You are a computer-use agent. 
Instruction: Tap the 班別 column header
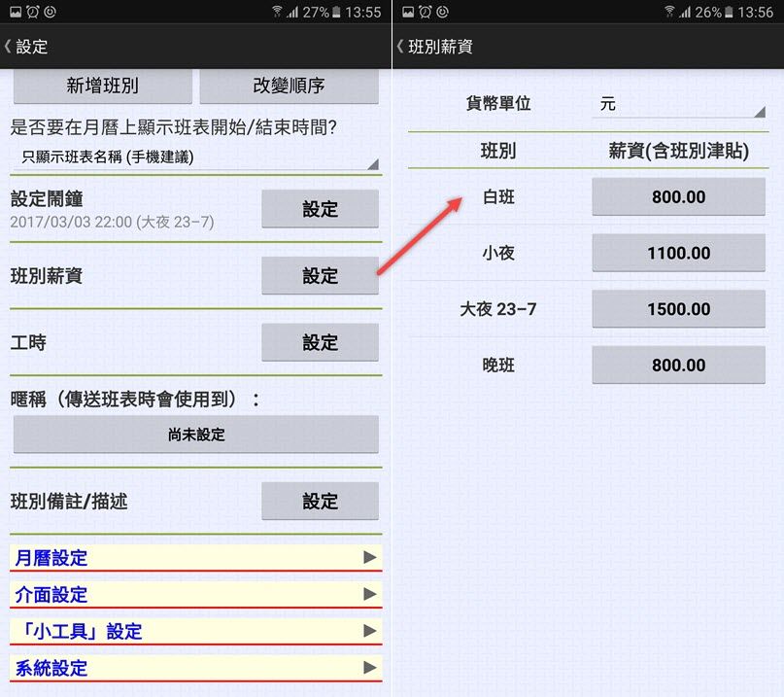[x=498, y=151]
